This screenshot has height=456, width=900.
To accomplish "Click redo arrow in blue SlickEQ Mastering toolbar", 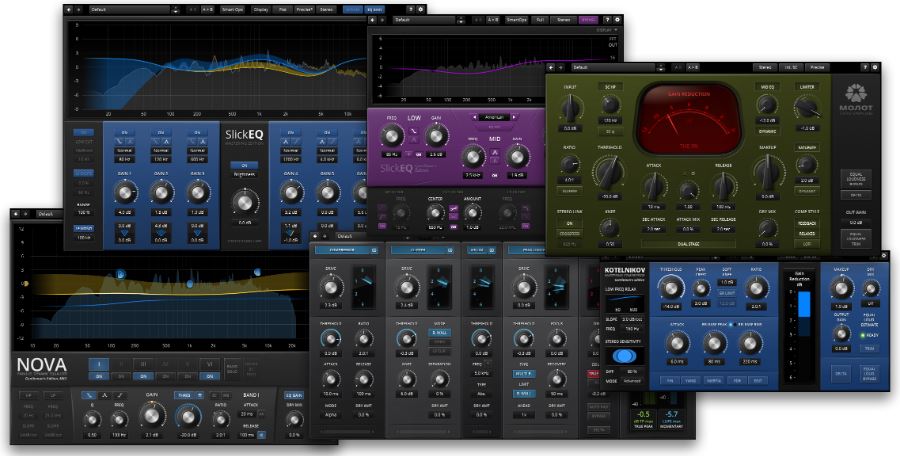I will click(x=79, y=9).
